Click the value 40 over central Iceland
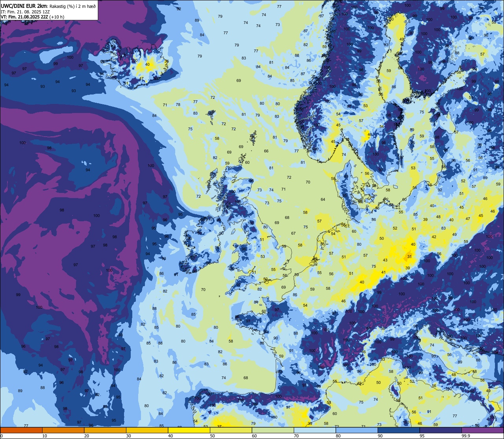This screenshot has height=439, width=504. [148, 64]
